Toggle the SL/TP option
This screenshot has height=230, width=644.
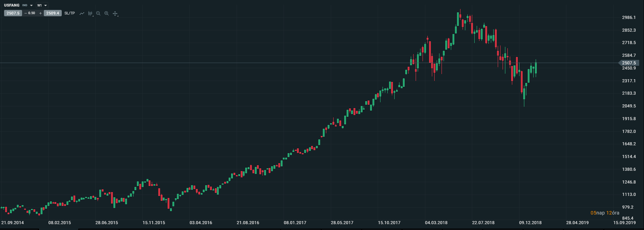point(69,13)
